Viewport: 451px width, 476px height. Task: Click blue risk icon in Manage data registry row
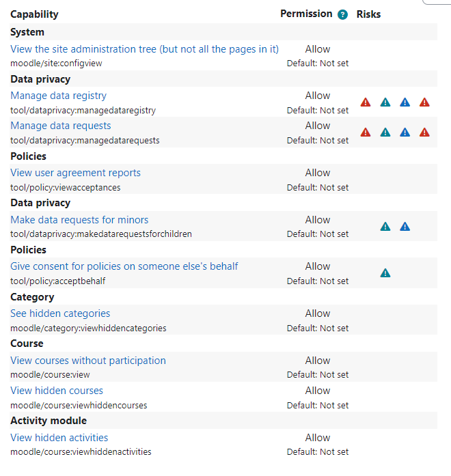pyautogui.click(x=405, y=102)
